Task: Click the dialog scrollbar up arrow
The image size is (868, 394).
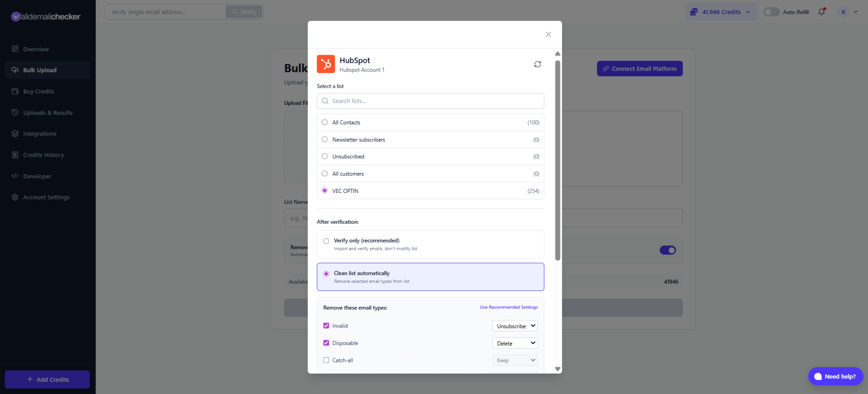Action: click(557, 53)
